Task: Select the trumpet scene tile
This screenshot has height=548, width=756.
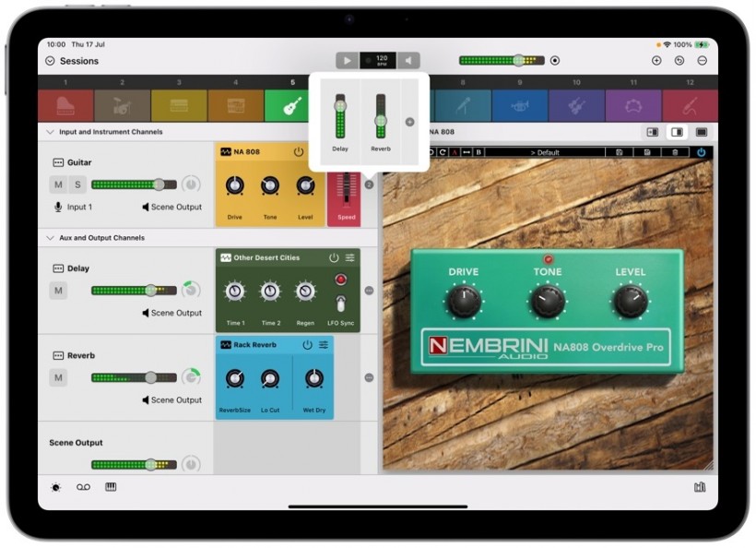Action: click(x=520, y=106)
